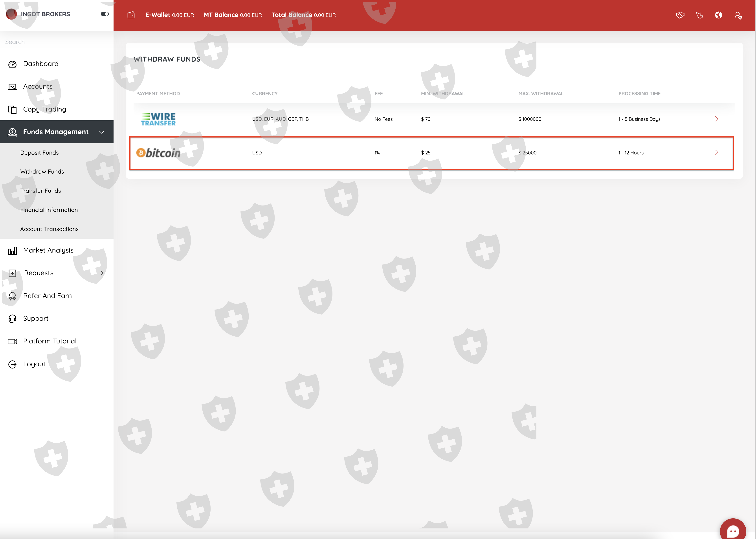The image size is (756, 539).
Task: Open Wire Transfer row arrow
Action: [x=717, y=119]
